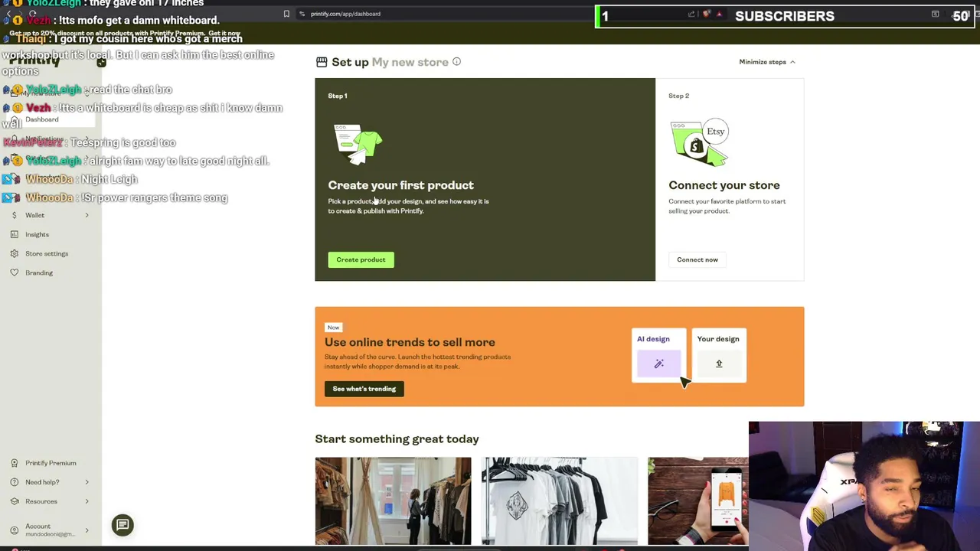Select the Your design upload card
The image size is (980, 551).
point(719,357)
